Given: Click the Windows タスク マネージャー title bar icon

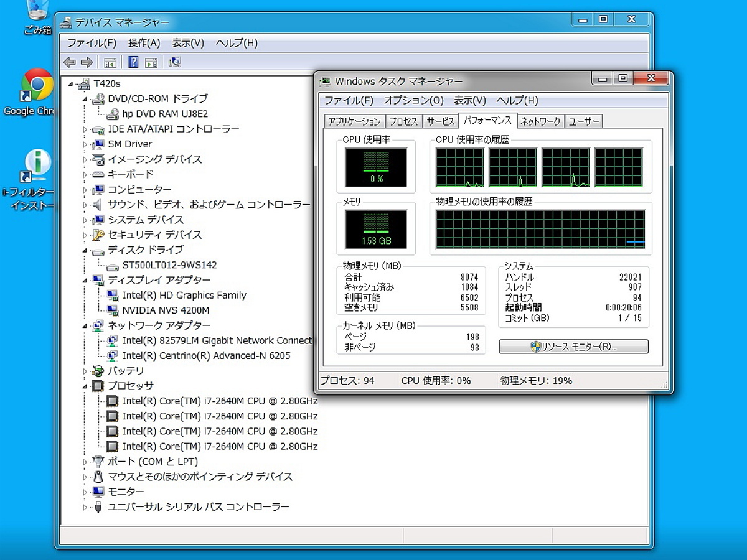Looking at the screenshot, I should point(326,82).
